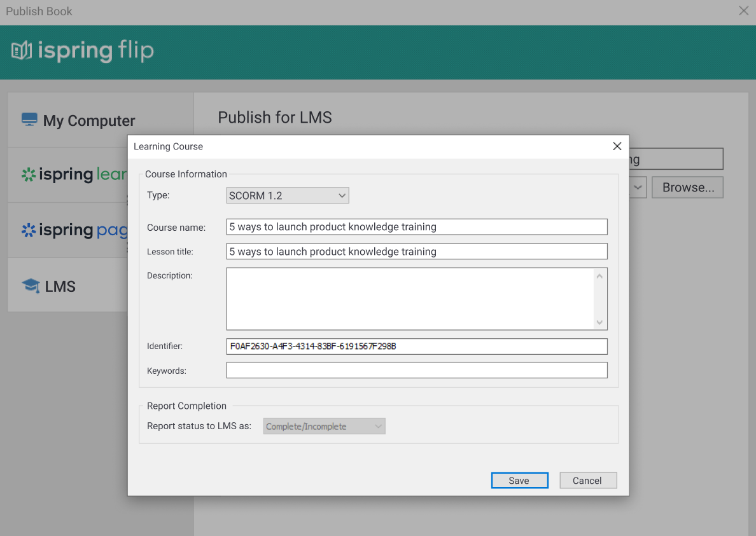Close the Learning Course dialog
The image size is (756, 536).
[617, 146]
